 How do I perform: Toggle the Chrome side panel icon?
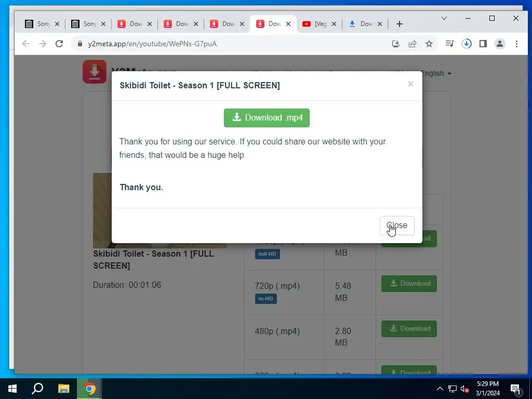click(483, 44)
